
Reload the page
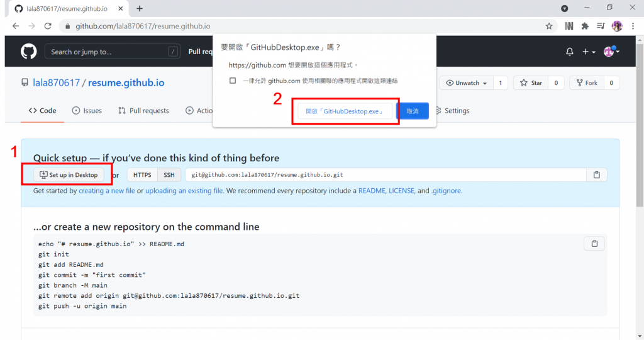[x=48, y=26]
